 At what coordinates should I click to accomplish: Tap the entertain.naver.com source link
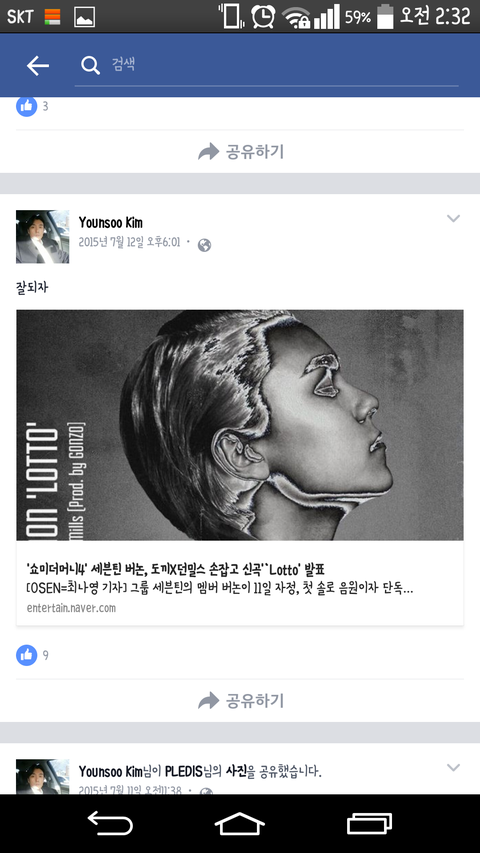tap(71, 608)
